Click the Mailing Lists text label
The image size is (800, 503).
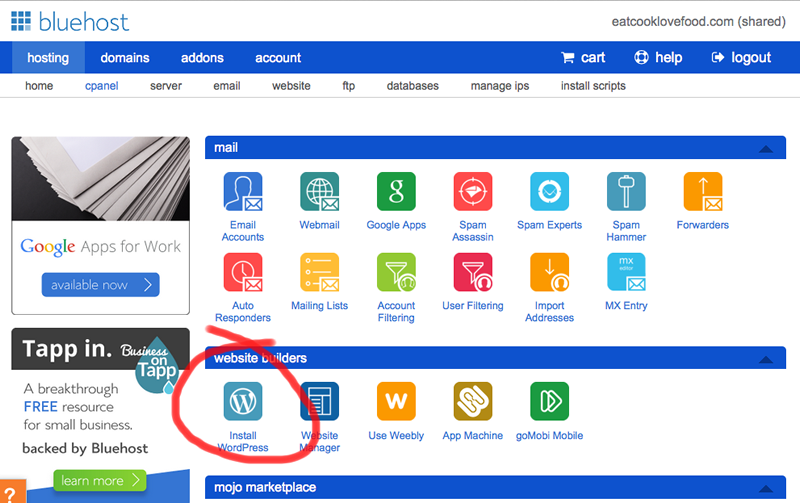pos(319,306)
